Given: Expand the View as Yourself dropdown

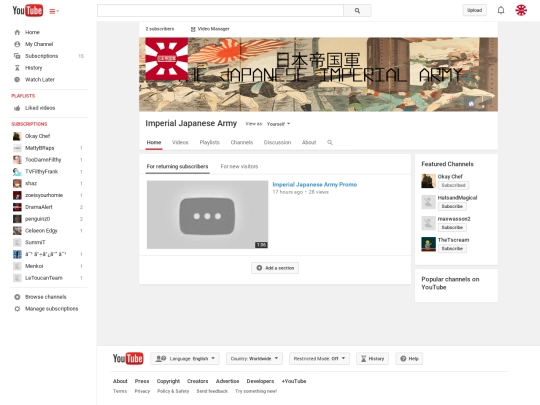Looking at the screenshot, I should (278, 124).
